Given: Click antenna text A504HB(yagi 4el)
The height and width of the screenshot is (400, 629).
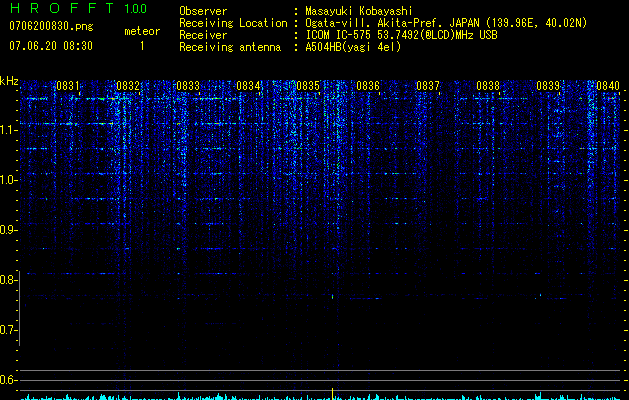Looking at the screenshot, I should pyautogui.click(x=353, y=47).
